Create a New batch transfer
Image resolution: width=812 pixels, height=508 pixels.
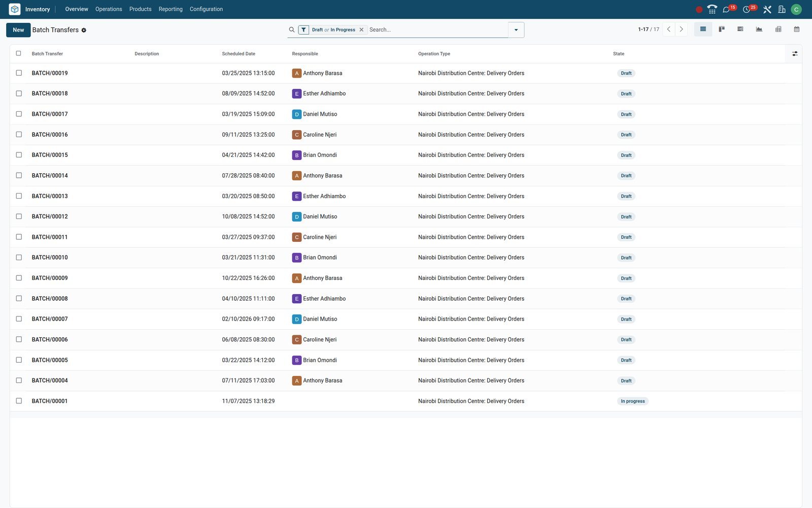18,30
